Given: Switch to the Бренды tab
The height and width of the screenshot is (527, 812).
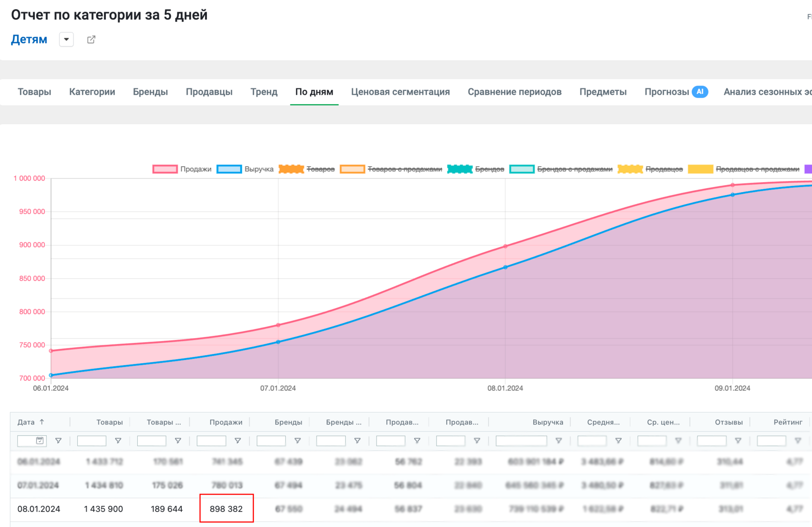Looking at the screenshot, I should coord(150,92).
